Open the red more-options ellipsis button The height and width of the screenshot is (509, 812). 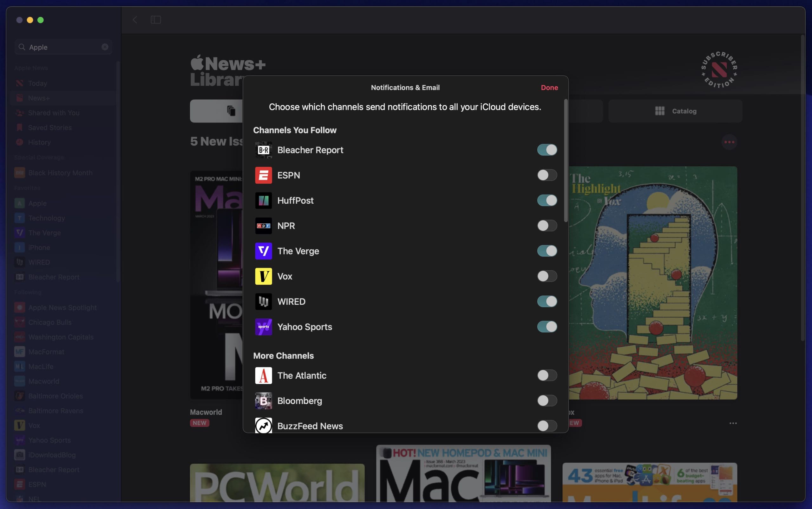(729, 142)
